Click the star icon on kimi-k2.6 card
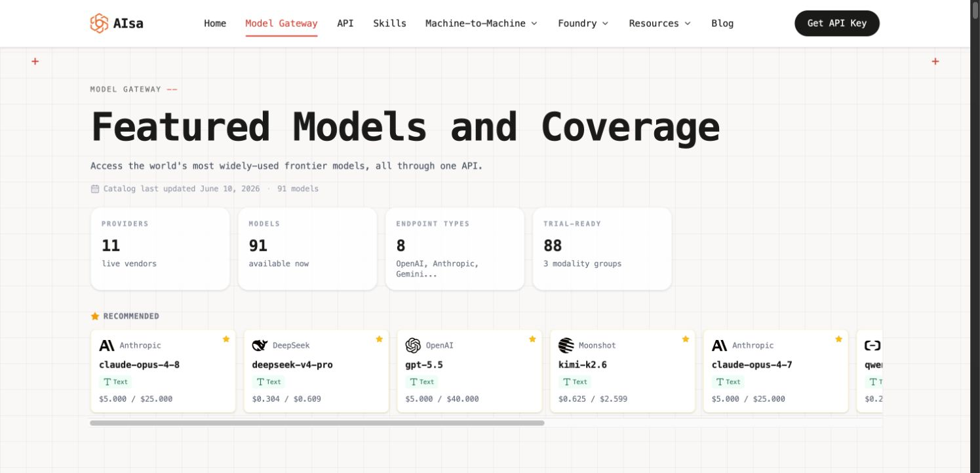 686,339
